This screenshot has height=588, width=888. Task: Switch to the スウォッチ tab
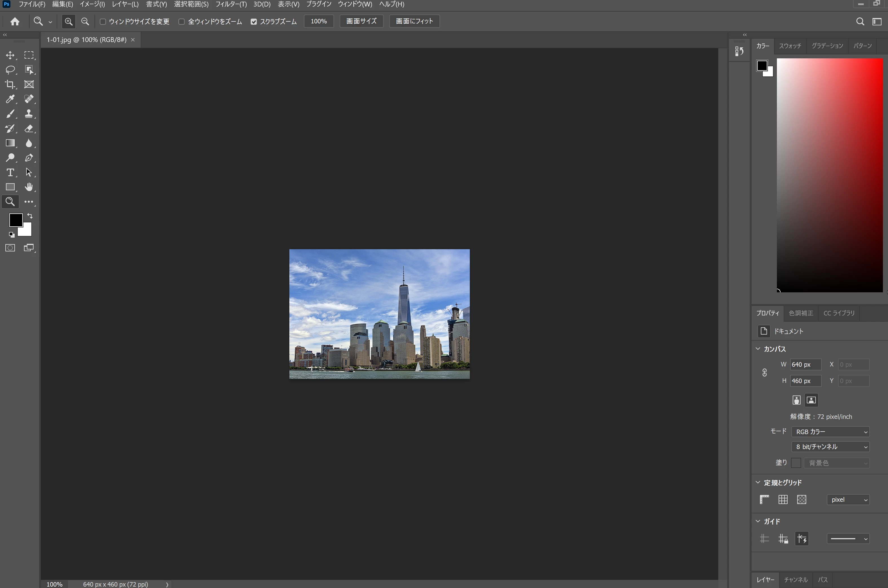point(790,46)
